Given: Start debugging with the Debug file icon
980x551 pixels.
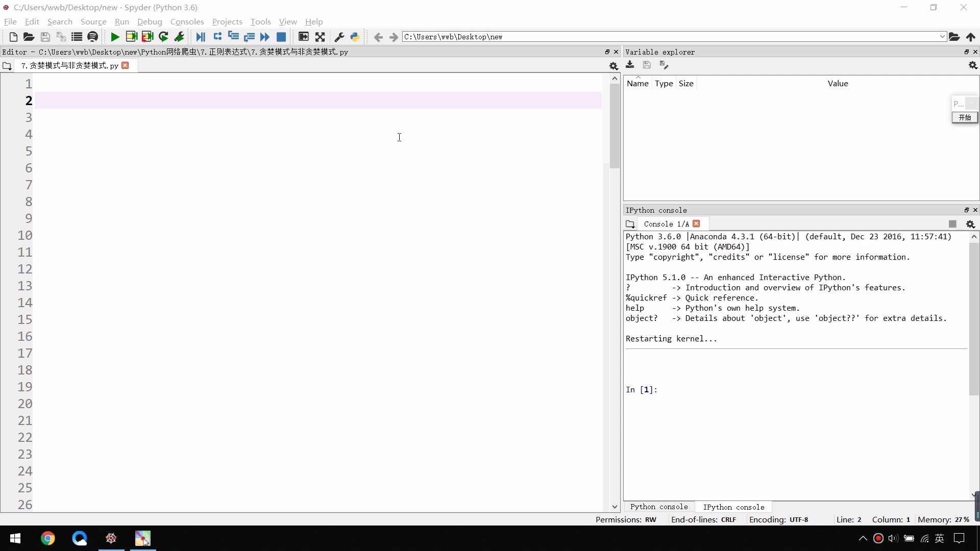Looking at the screenshot, I should click(201, 37).
